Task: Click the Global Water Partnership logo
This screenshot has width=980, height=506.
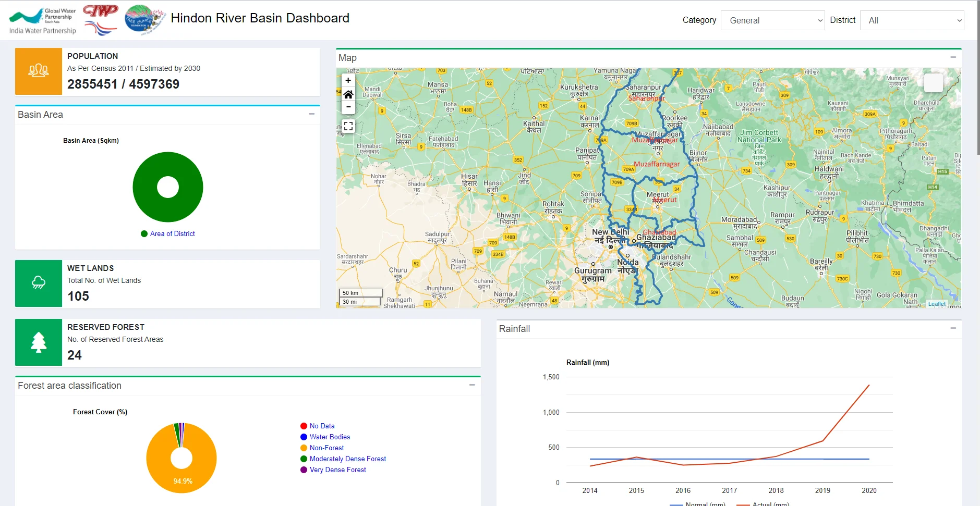Action: tap(43, 20)
